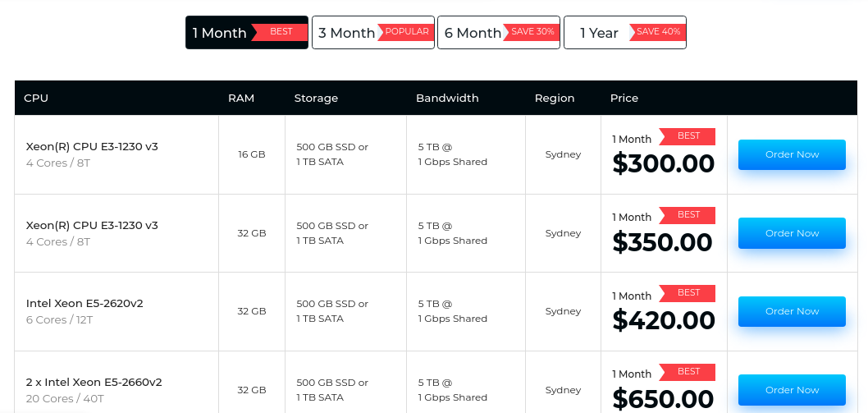This screenshot has height=413, width=868.
Task: Click the Storage column header
Action: 316,98
